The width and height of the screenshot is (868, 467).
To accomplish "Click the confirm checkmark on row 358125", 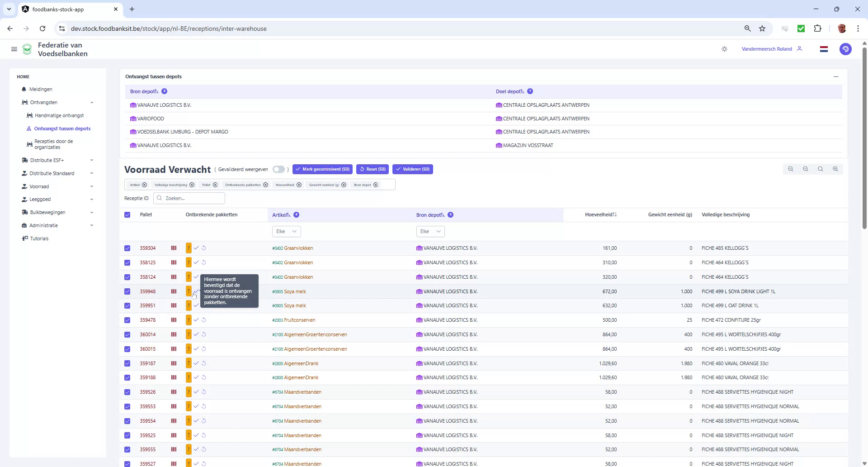I will tap(196, 262).
